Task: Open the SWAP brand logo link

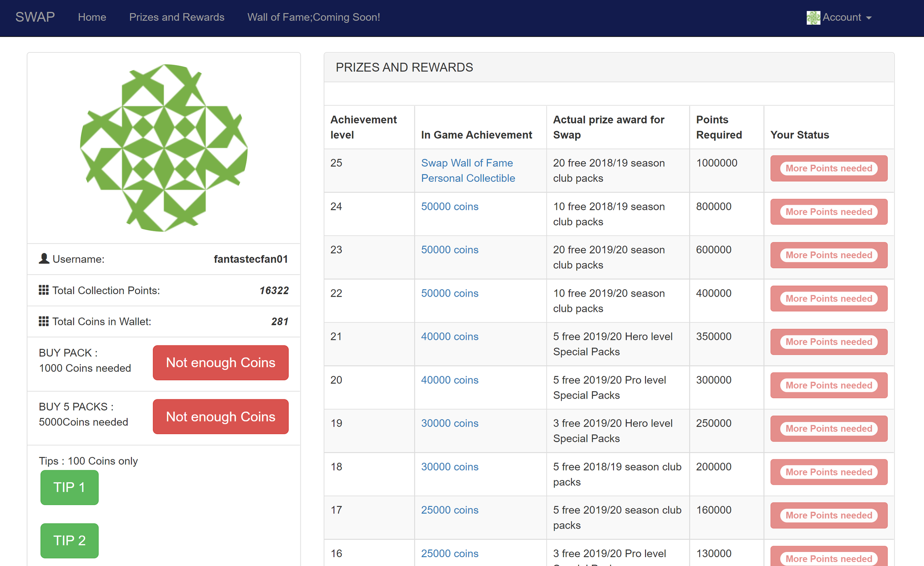Action: (x=35, y=17)
